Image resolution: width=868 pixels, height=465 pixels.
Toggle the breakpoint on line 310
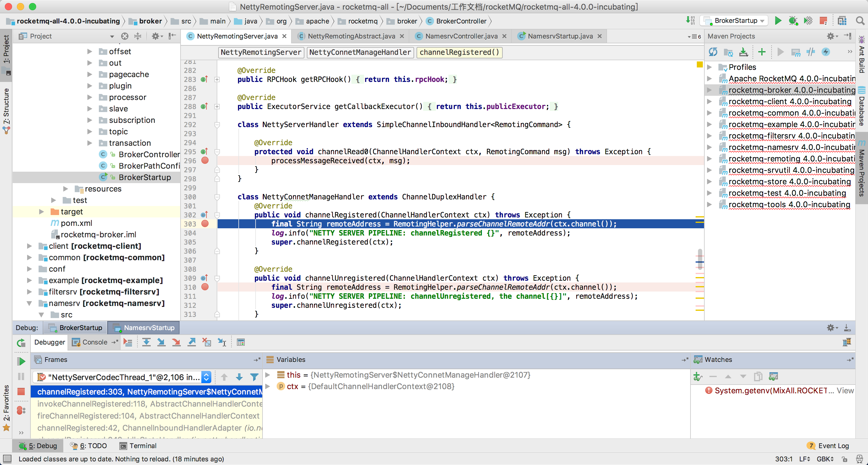pos(205,287)
